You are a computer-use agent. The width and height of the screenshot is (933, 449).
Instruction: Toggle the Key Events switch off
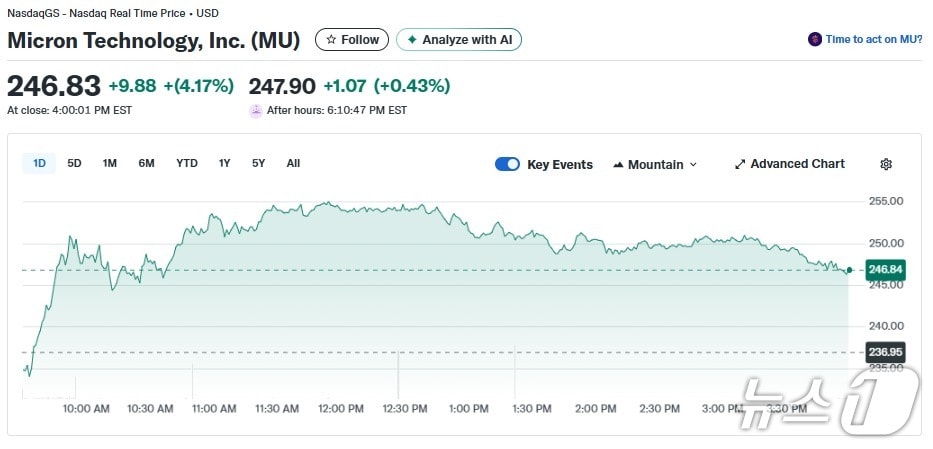click(x=507, y=165)
